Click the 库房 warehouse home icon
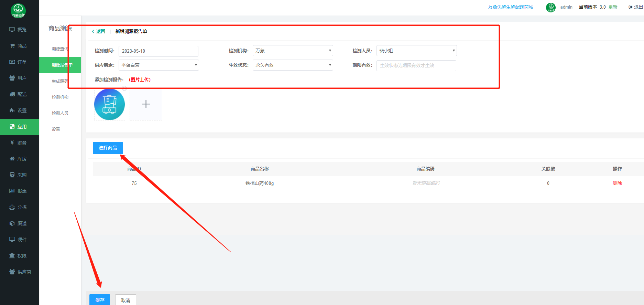The image size is (644, 305). 12,159
